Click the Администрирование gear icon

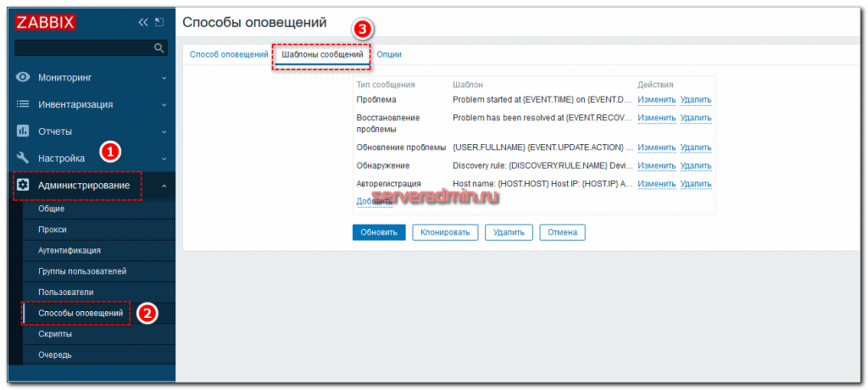click(x=23, y=185)
